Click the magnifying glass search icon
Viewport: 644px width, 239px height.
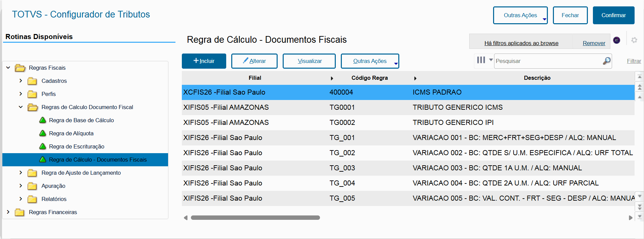(606, 61)
